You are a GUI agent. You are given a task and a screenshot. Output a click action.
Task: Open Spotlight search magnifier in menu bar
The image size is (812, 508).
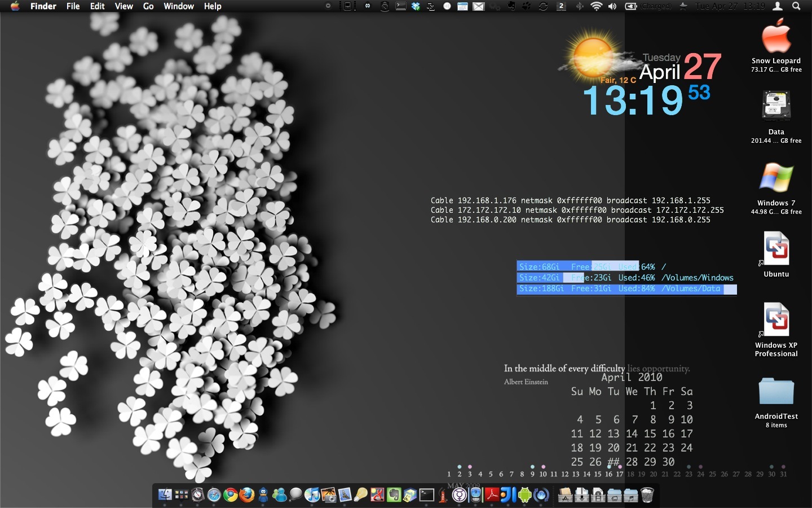796,6
